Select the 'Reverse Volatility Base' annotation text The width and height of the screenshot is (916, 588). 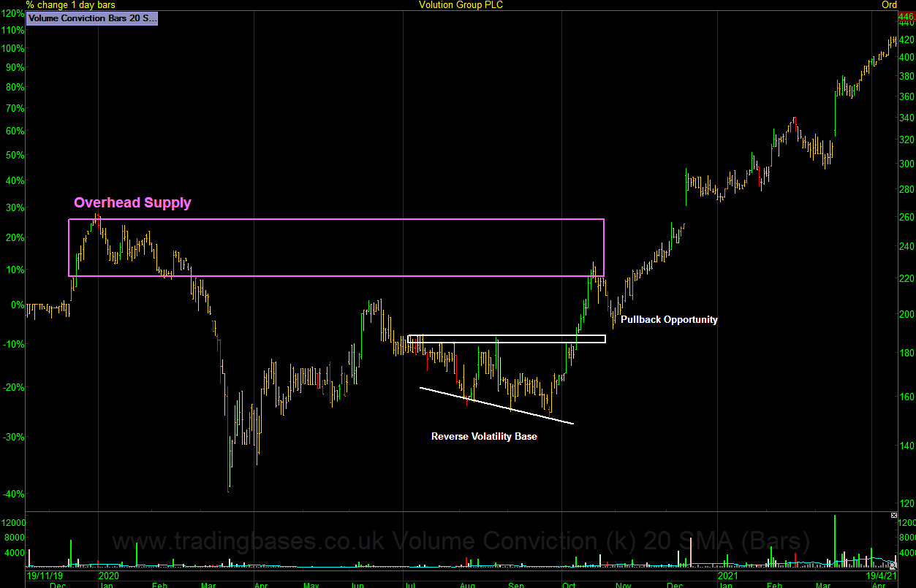(484, 437)
